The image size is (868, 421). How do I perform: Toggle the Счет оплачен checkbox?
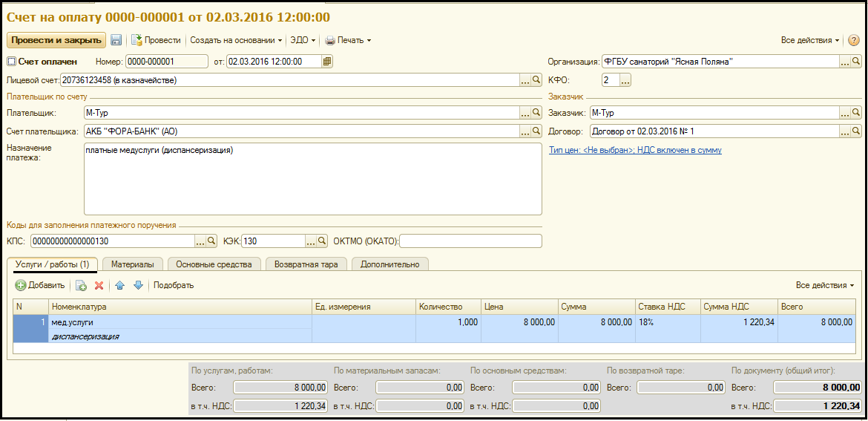(11, 62)
